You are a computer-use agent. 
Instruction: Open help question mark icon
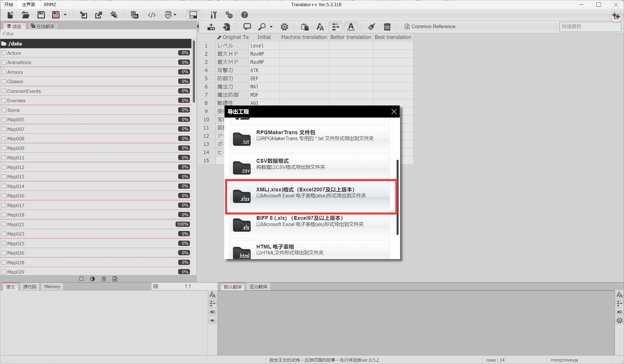(x=244, y=15)
